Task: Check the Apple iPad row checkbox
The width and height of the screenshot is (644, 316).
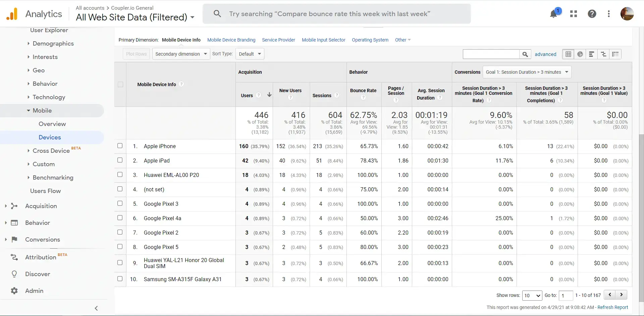Action: [120, 160]
